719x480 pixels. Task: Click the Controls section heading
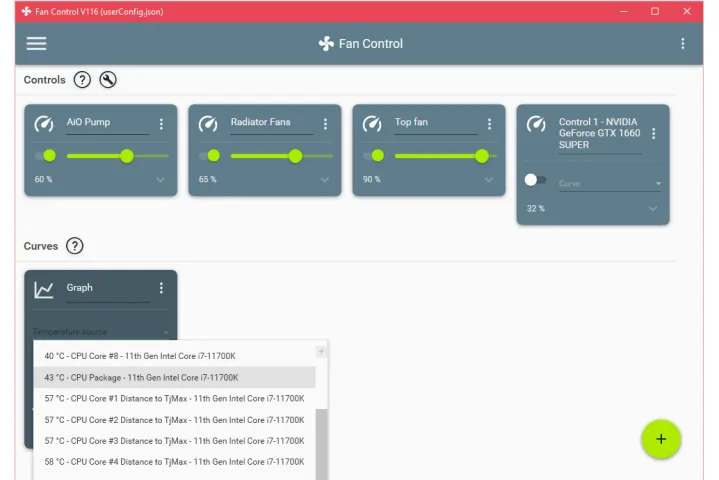coord(44,80)
